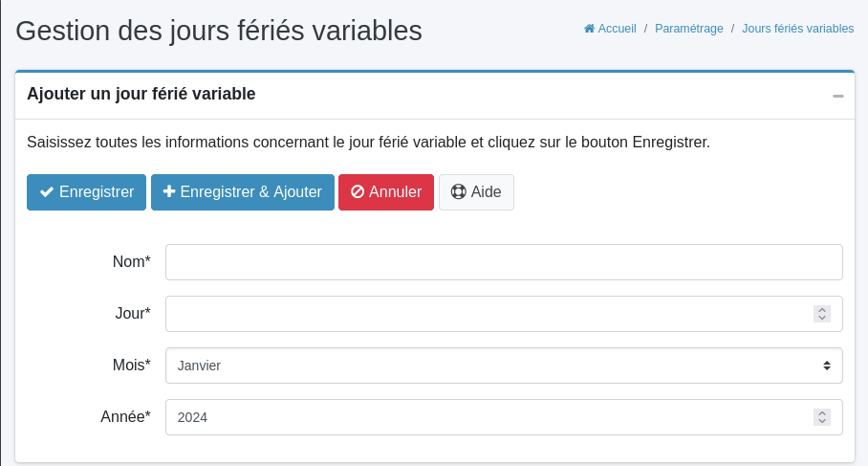Open Jours fériés variables breadcrumb link
The height and width of the screenshot is (466, 868).
(798, 29)
